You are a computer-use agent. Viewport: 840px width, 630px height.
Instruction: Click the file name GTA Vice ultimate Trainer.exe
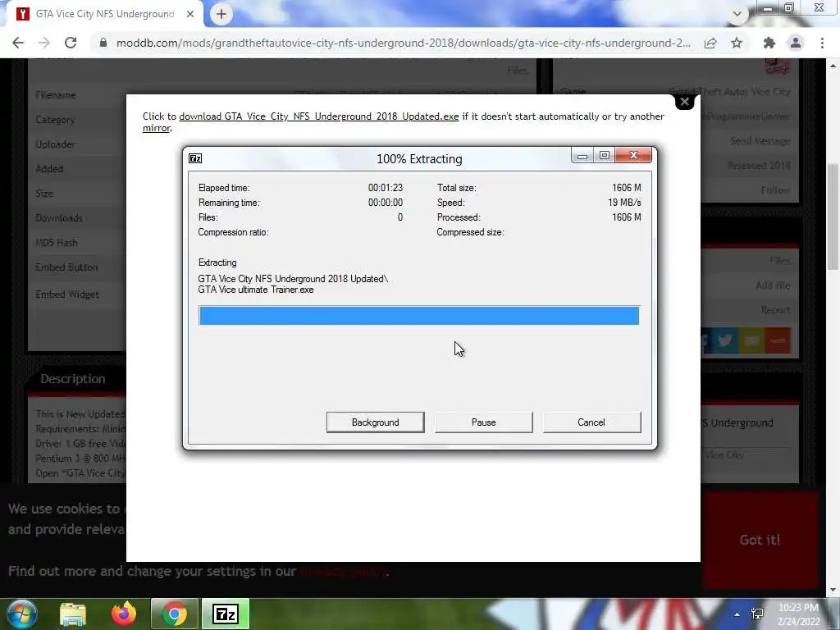[x=256, y=290]
